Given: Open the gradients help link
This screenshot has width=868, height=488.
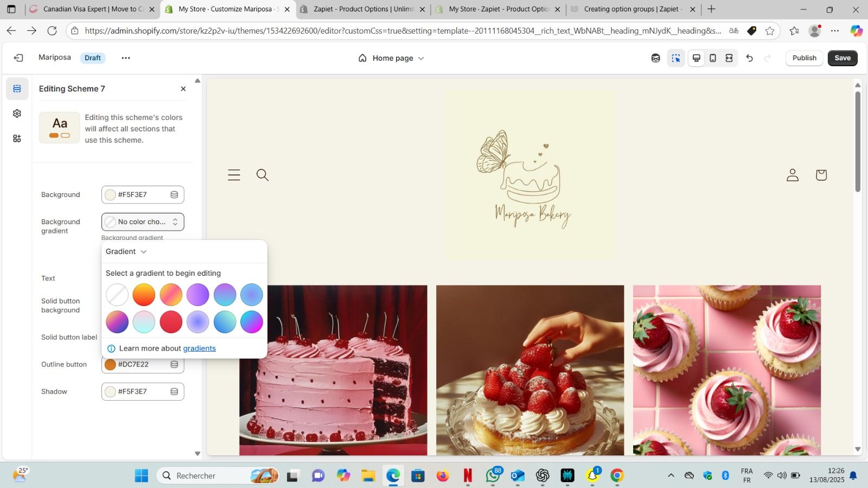Looking at the screenshot, I should click(x=200, y=348).
